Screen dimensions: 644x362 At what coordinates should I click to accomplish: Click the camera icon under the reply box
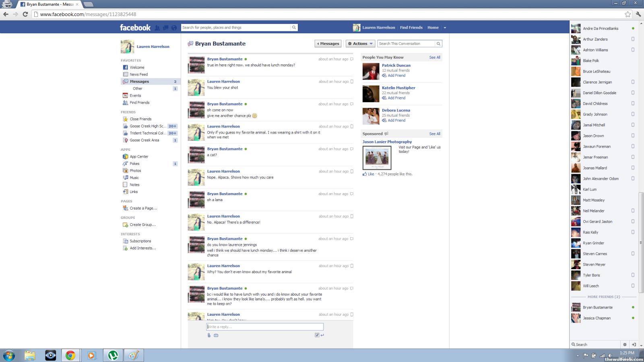pos(216,335)
